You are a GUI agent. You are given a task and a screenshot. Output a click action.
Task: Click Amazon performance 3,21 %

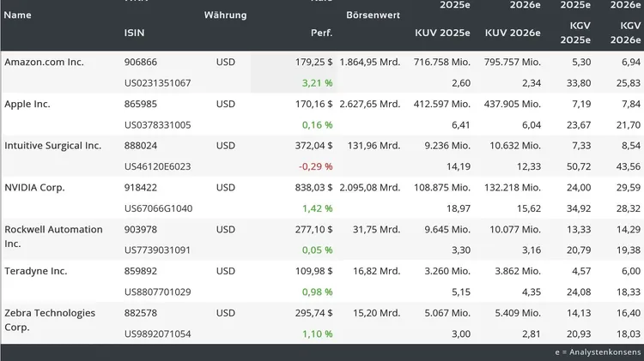tap(318, 83)
